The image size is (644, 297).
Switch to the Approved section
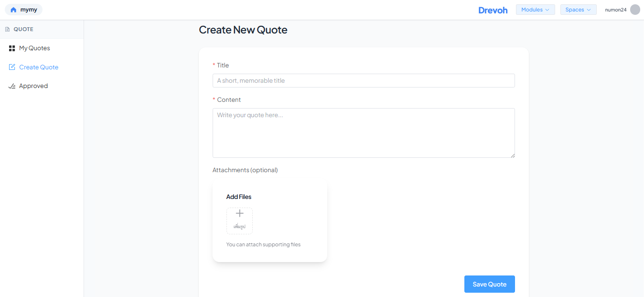click(x=33, y=86)
